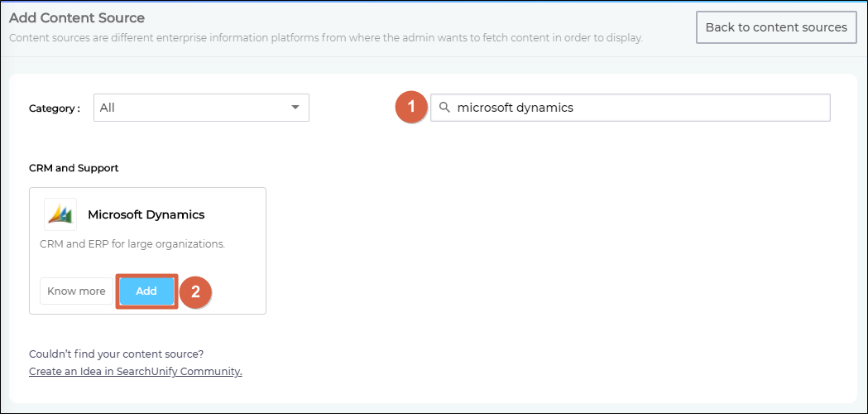Select the Microsoft Dynamics card title
Viewport: 868px width, 414px height.
(x=146, y=214)
